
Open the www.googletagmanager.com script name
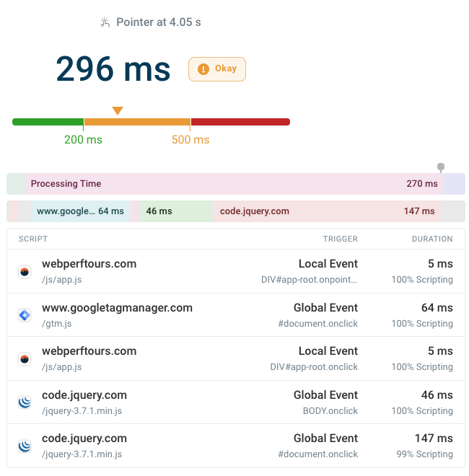[x=117, y=308]
